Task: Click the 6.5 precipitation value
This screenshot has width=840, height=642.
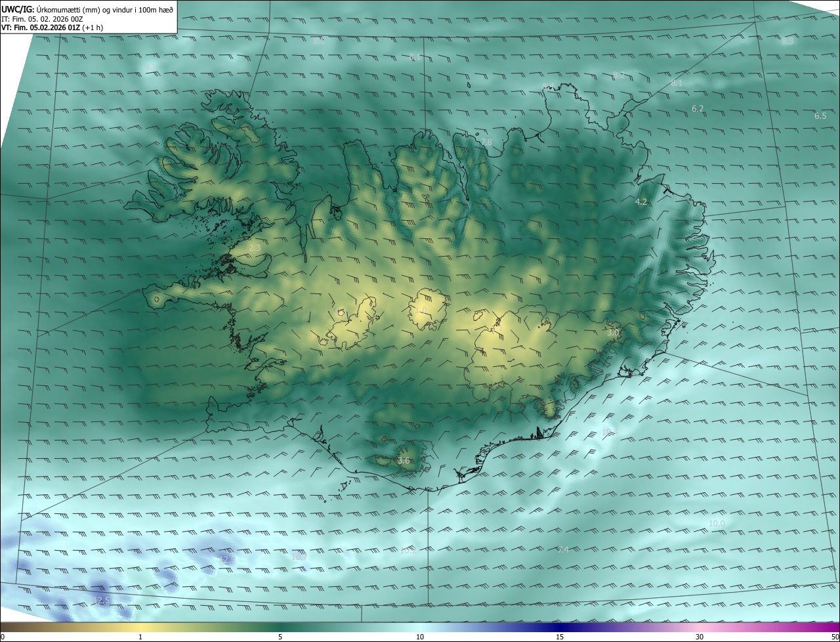Action: click(820, 116)
